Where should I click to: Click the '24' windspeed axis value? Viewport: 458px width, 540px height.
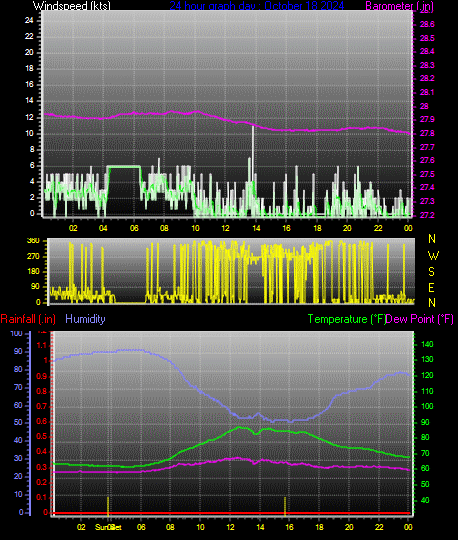tap(29, 21)
